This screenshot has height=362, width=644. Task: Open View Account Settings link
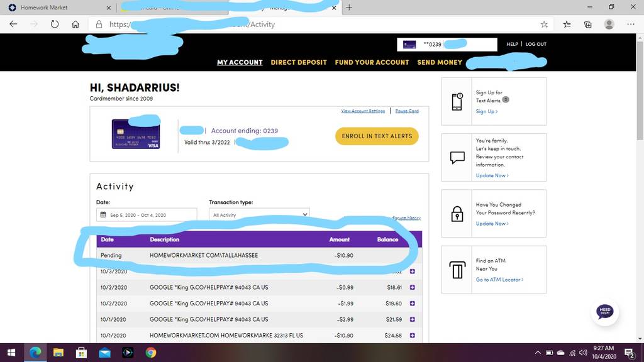[363, 111]
